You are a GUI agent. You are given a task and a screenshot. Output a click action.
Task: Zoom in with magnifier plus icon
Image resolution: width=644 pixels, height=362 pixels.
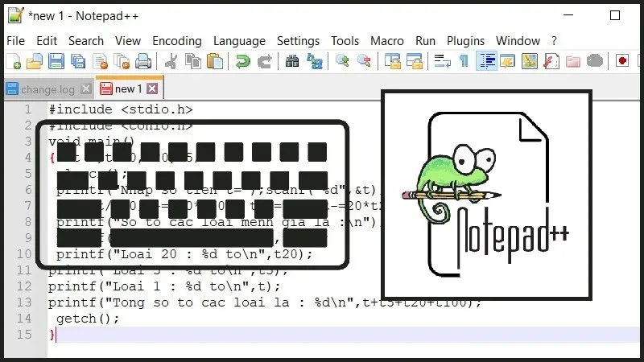pos(342,62)
